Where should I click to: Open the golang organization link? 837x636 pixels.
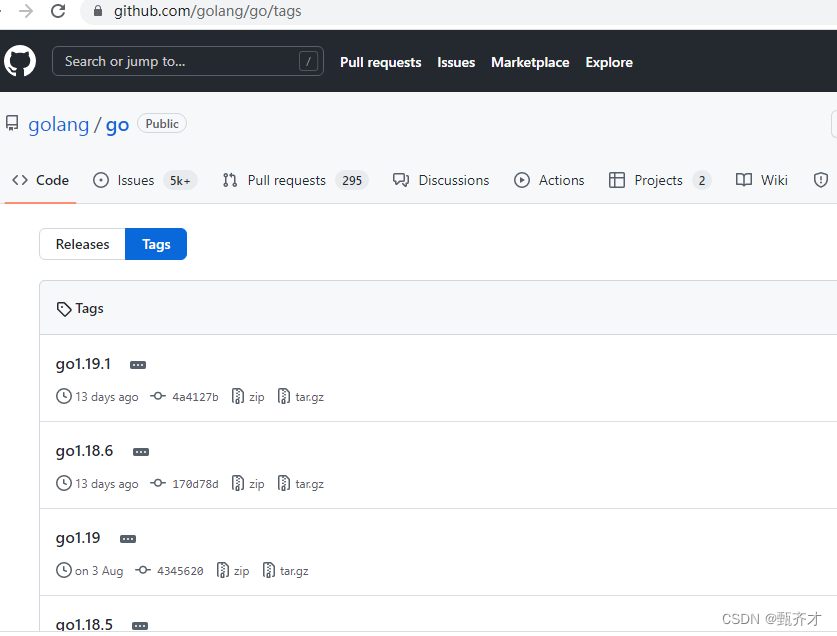pyautogui.click(x=59, y=124)
